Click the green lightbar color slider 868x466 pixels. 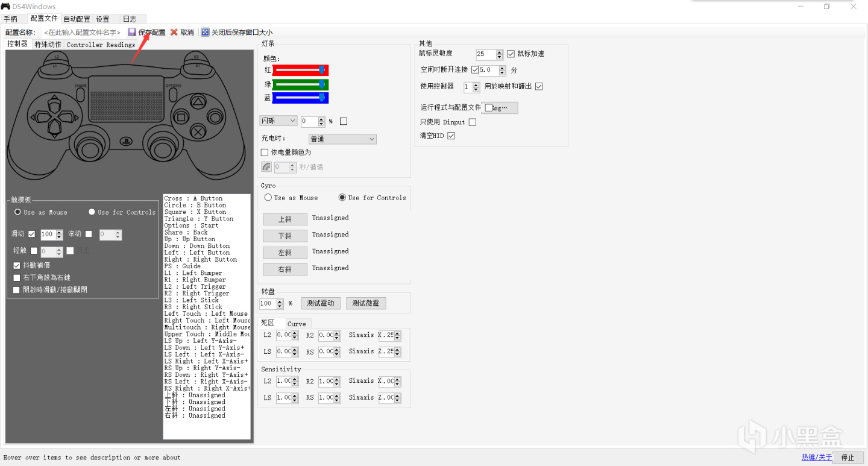[300, 84]
